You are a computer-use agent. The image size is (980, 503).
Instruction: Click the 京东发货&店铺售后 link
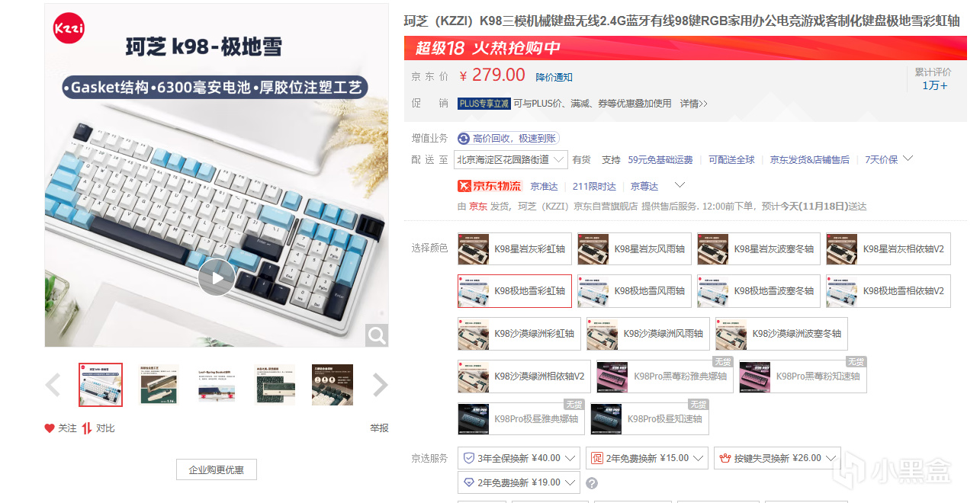pos(809,159)
